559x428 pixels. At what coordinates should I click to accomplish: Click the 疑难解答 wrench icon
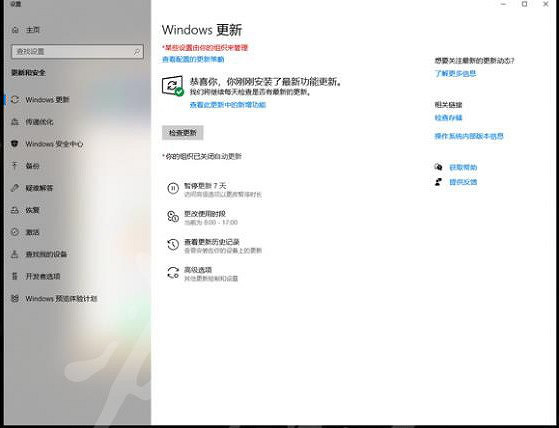[x=15, y=188]
